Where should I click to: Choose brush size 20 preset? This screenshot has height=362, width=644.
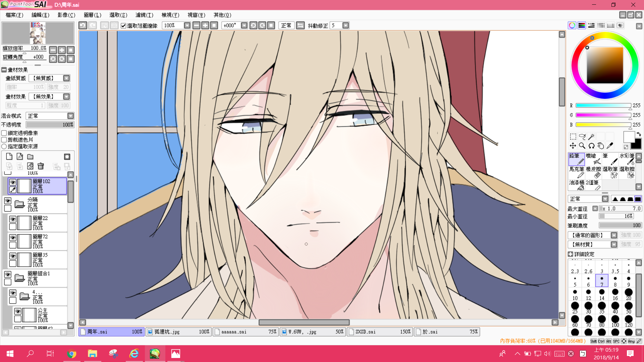click(629, 294)
